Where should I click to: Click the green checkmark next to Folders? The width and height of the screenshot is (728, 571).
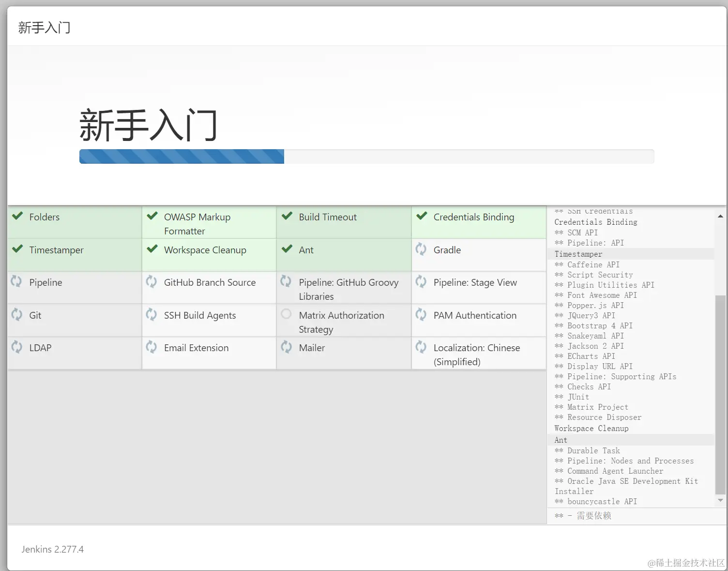pyautogui.click(x=17, y=216)
